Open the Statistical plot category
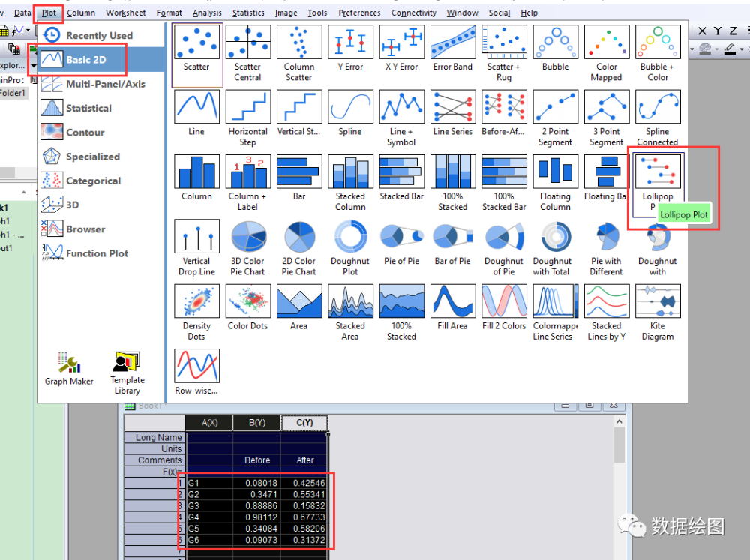This screenshot has width=750, height=560. click(x=101, y=108)
